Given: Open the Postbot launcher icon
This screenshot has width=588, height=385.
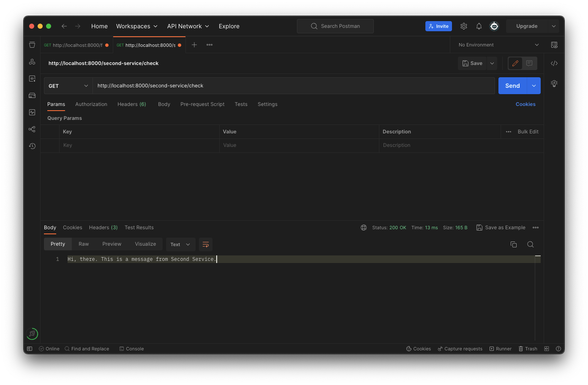Looking at the screenshot, I should (32, 334).
